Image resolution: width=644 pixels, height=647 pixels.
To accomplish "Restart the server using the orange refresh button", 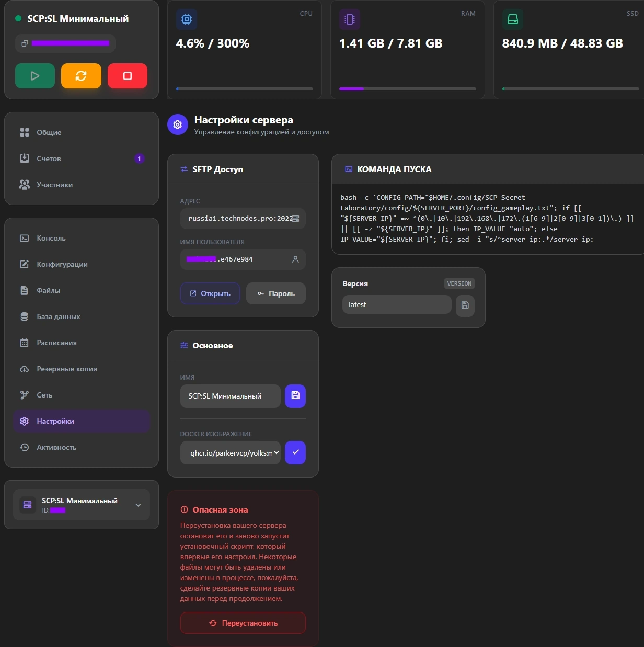I will (x=81, y=76).
